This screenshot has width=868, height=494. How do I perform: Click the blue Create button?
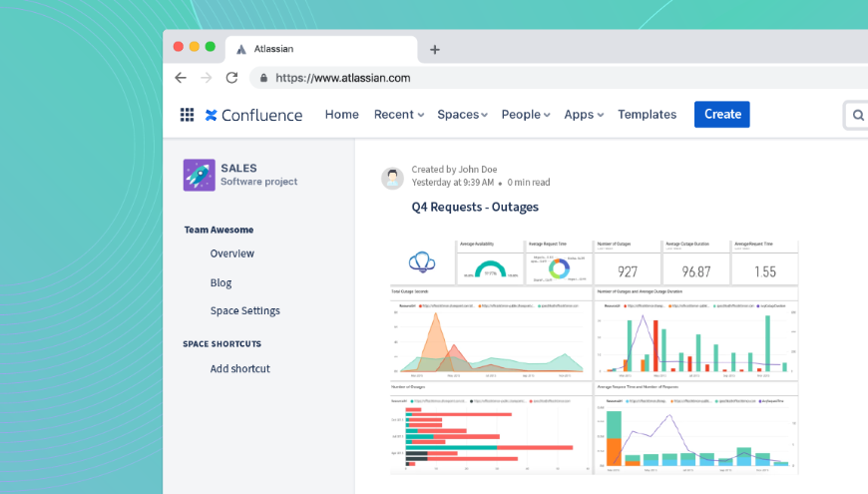[722, 114]
